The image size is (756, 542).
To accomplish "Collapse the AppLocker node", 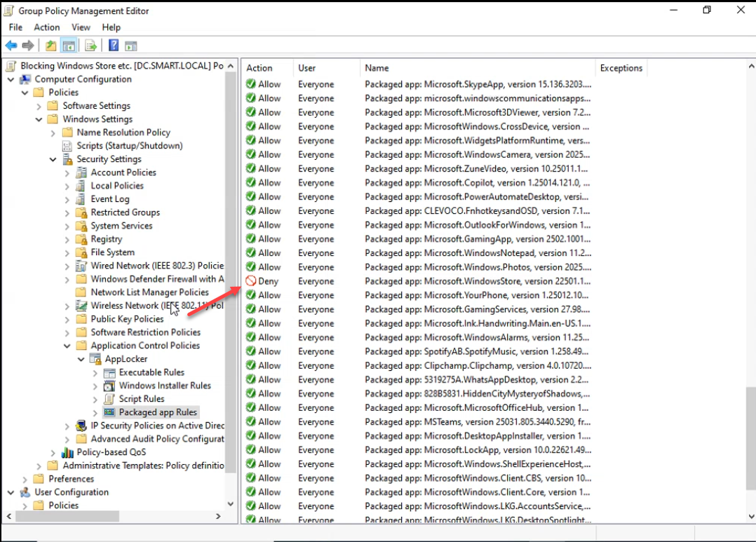I will (81, 359).
